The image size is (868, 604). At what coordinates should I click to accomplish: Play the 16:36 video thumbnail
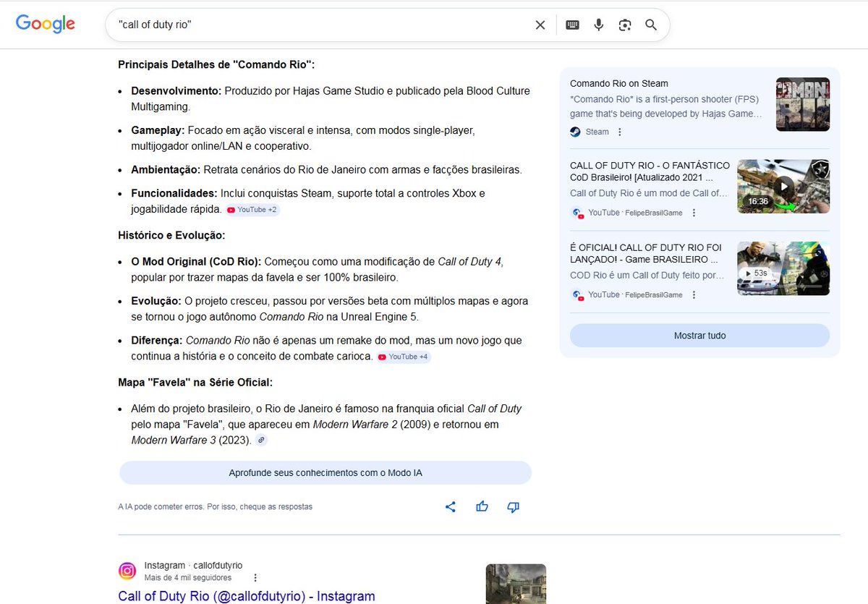point(783,186)
